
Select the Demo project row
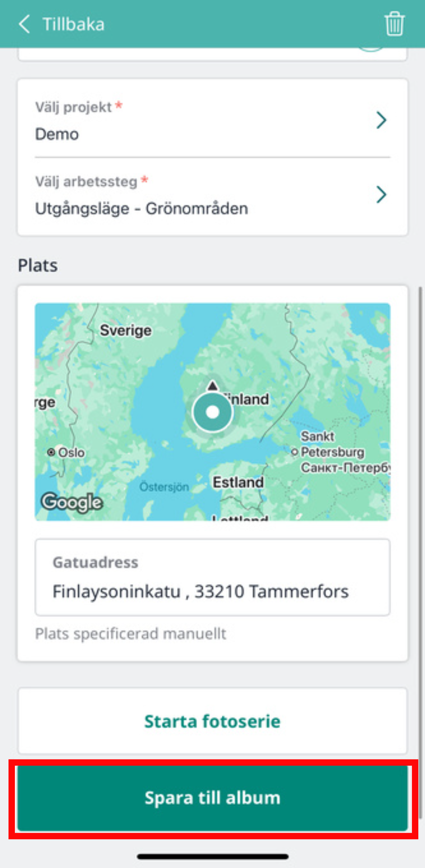213,121
